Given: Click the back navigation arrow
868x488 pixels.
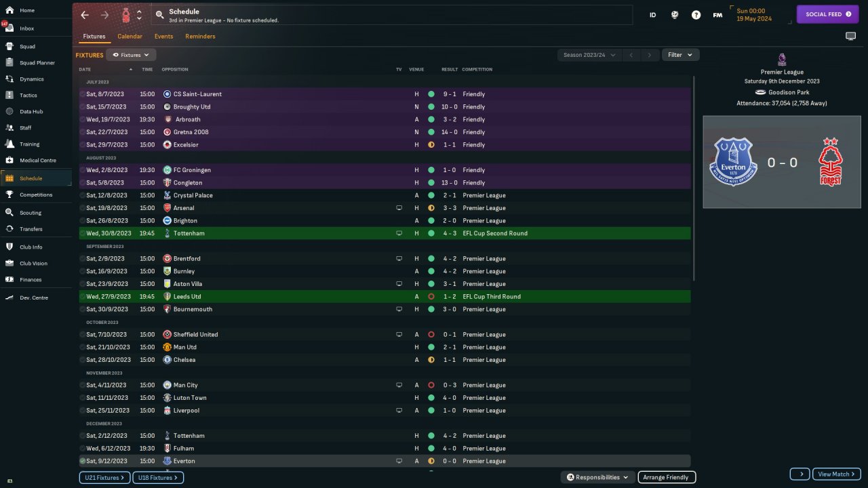Looking at the screenshot, I should pos(85,15).
